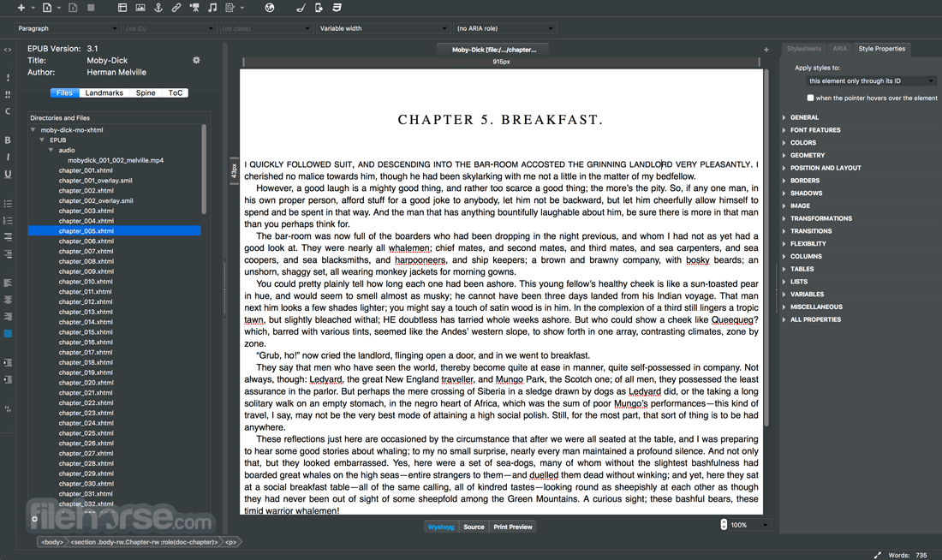
Task: Click the hockey-stick SVG edit icon
Action: click(x=301, y=8)
